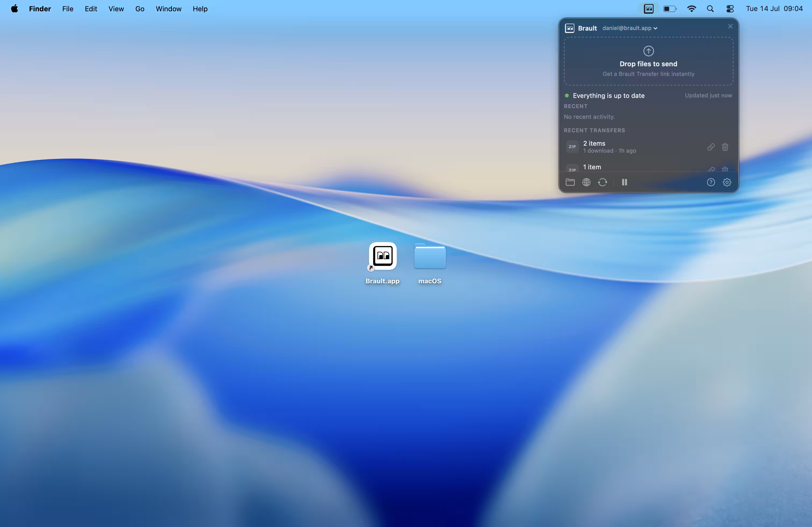Click the date and time clock

774,9
